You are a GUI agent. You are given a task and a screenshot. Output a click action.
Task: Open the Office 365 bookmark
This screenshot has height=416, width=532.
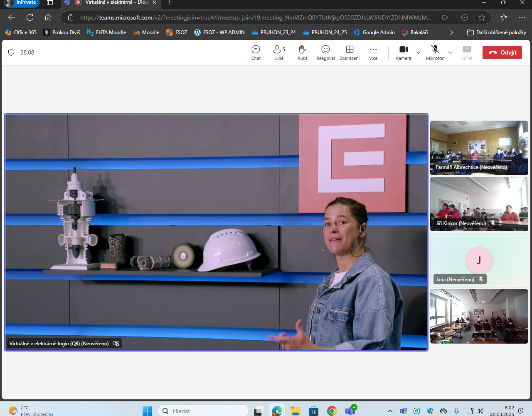click(21, 32)
